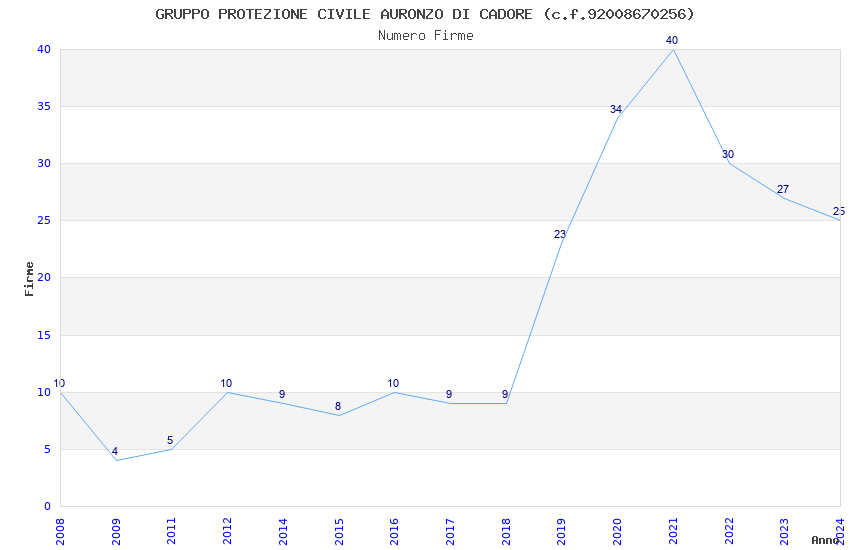Screen dimensions: 850x550
Task: Click x-axis year label 2019
Action: coord(562,531)
